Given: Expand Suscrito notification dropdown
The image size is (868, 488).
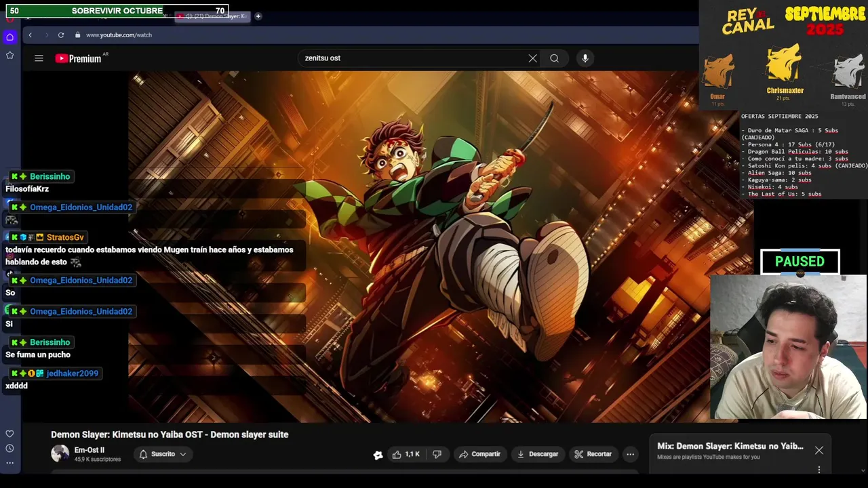Looking at the screenshot, I should click(163, 454).
